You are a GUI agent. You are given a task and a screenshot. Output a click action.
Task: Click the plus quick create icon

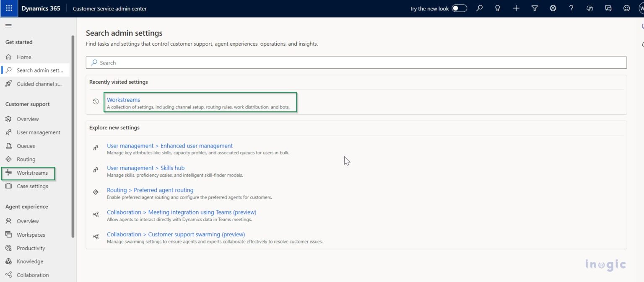516,8
